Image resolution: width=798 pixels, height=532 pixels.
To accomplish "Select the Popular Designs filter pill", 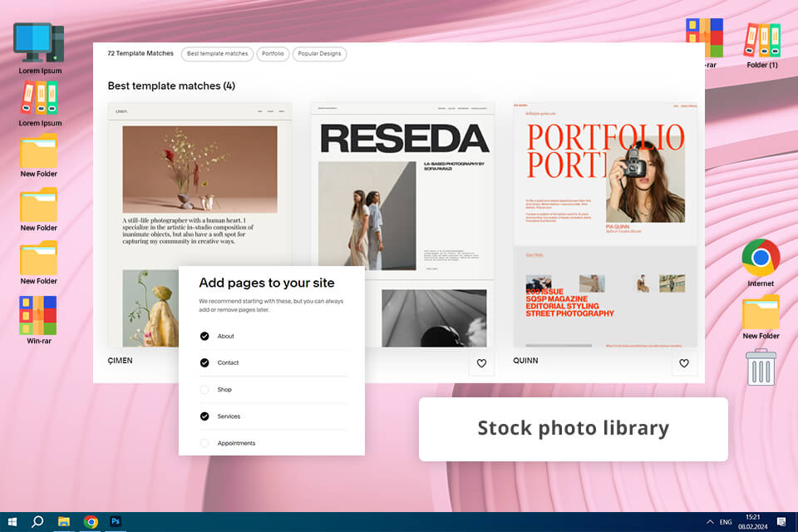I will click(319, 54).
